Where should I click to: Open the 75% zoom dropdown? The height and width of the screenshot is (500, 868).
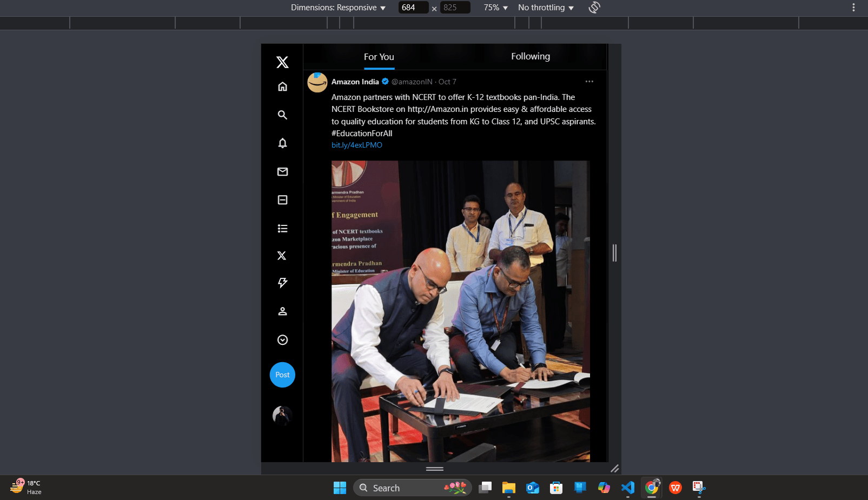[x=495, y=8]
